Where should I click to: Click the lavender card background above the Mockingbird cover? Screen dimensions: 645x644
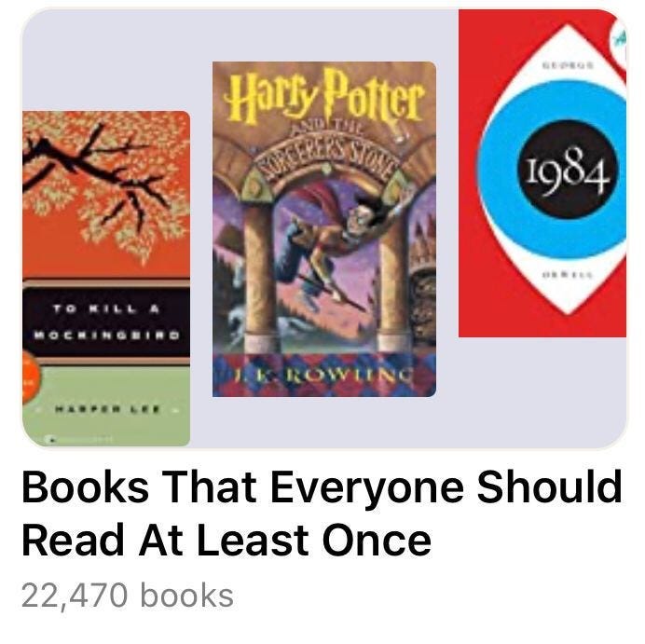click(x=117, y=60)
